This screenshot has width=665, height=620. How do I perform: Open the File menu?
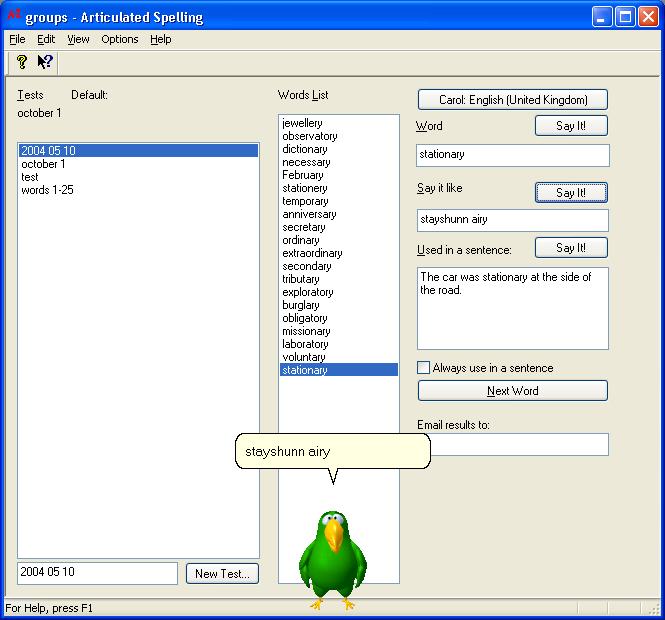17,39
